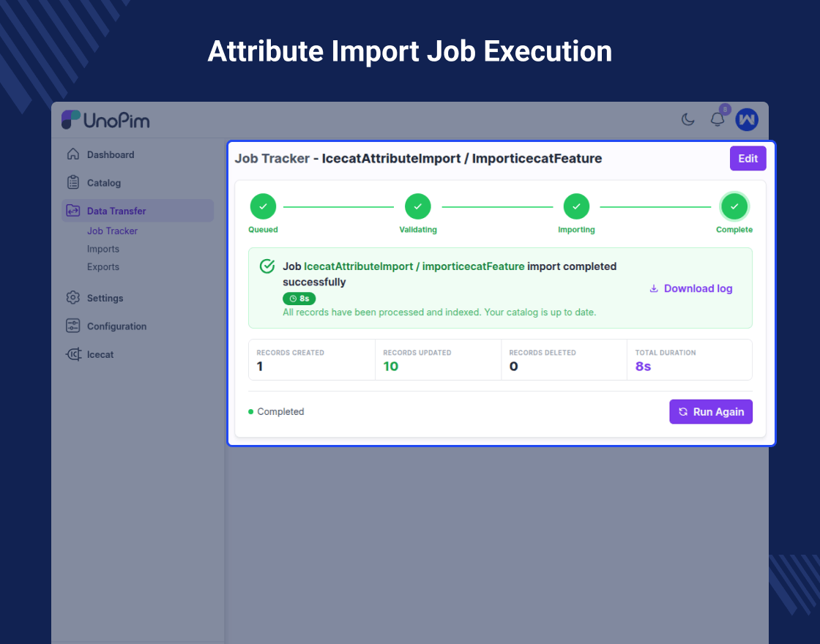Screen dimensions: 820x644
Task: Go to Job Tracker submenu
Action: (x=112, y=231)
